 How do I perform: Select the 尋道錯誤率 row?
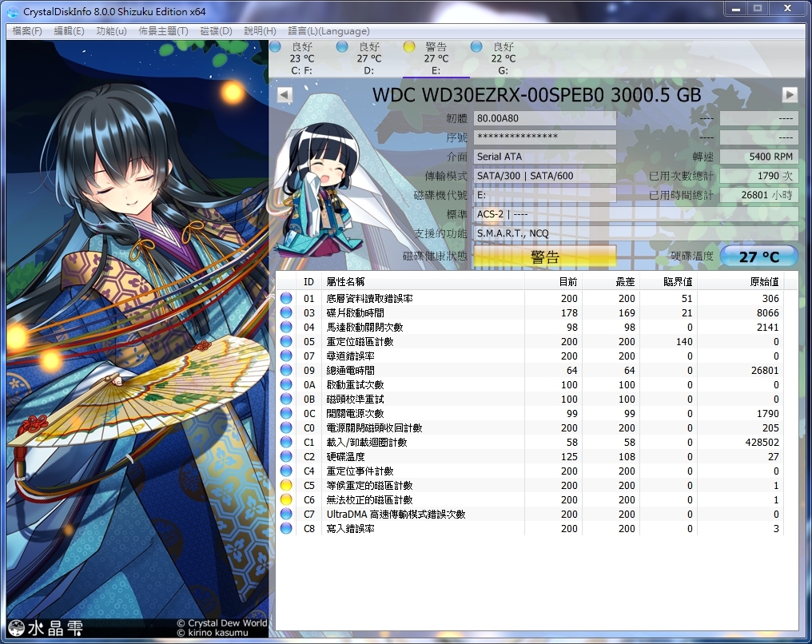[x=530, y=356]
